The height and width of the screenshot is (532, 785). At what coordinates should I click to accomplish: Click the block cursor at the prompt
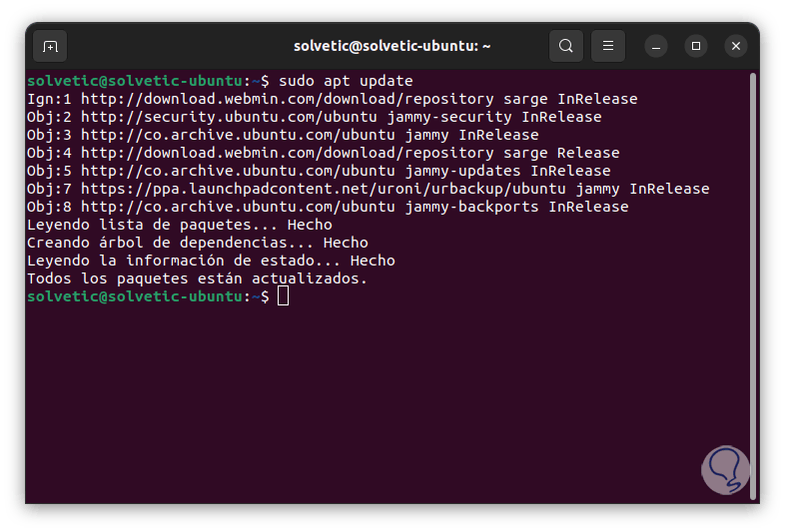[x=284, y=296]
